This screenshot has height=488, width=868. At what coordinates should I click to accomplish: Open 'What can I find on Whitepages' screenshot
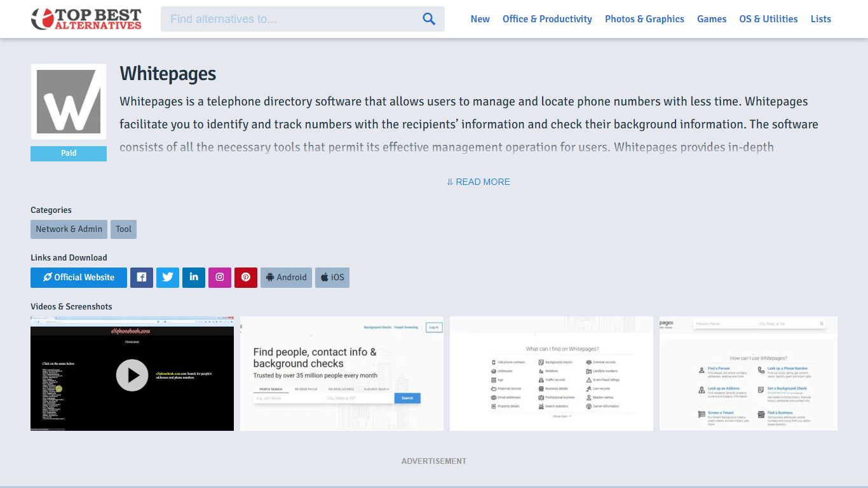point(552,374)
